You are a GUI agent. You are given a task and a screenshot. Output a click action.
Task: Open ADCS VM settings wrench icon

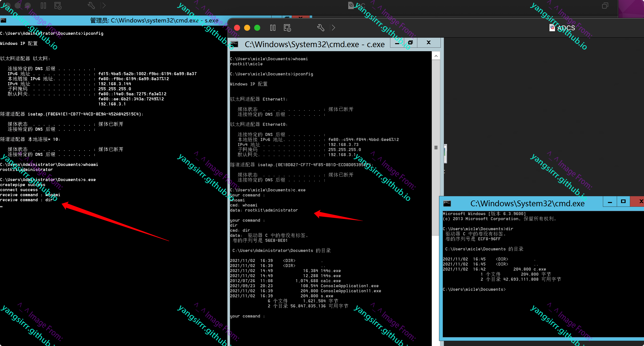(x=320, y=28)
